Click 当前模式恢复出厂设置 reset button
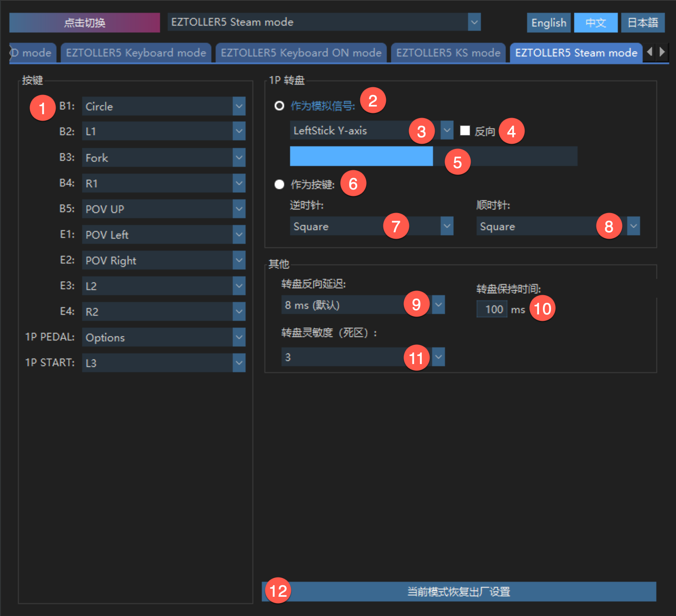 [459, 592]
